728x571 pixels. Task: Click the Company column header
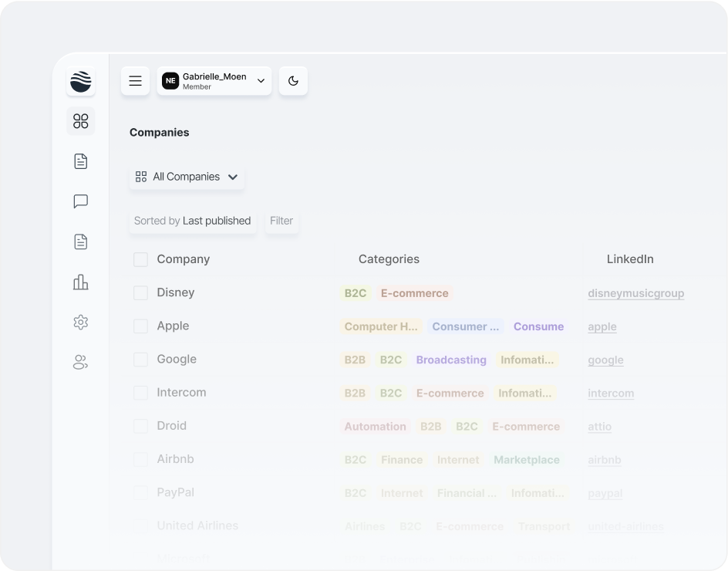point(184,259)
